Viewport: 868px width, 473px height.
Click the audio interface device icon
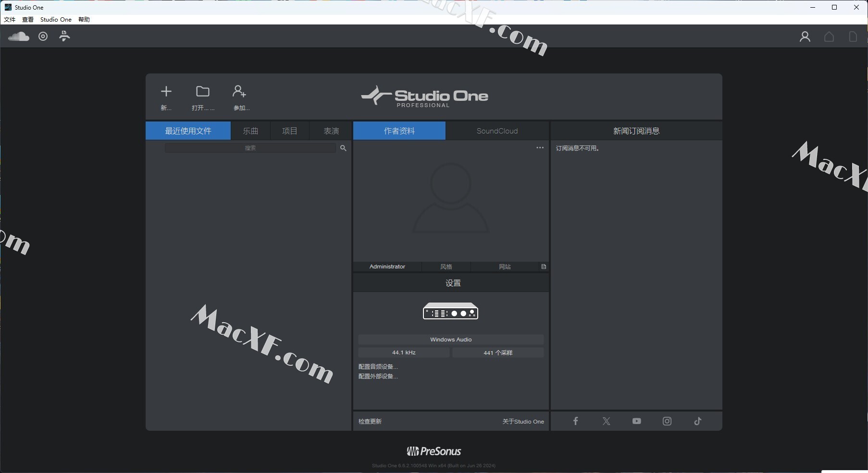coord(451,311)
